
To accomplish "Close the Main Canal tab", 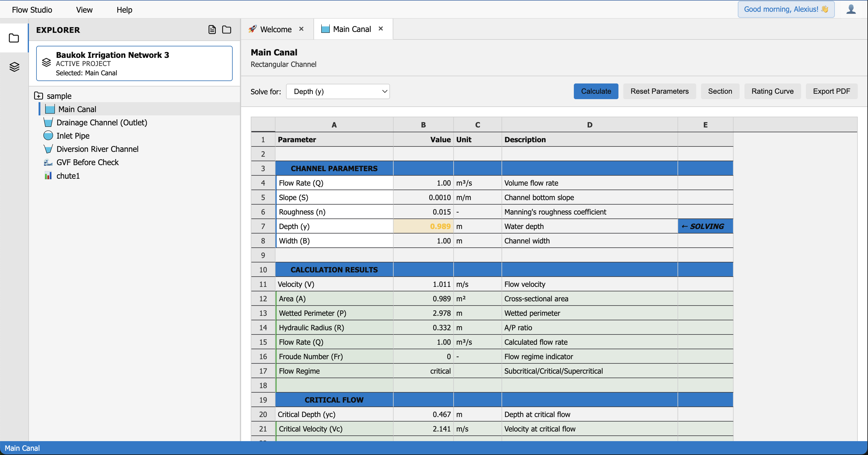I will (x=381, y=29).
